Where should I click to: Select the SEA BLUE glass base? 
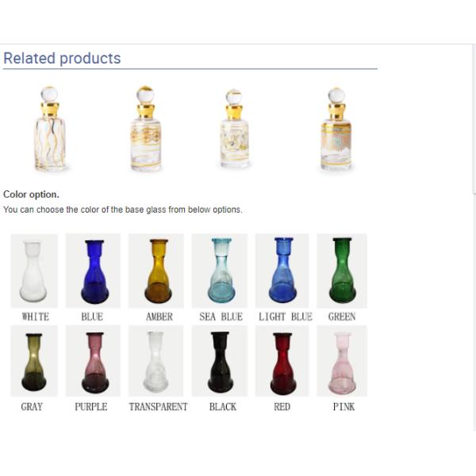coord(220,271)
